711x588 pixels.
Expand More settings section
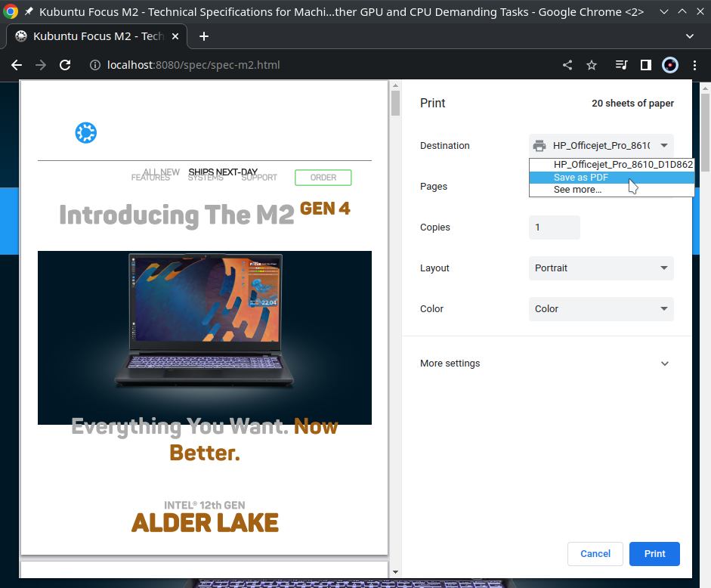point(546,364)
